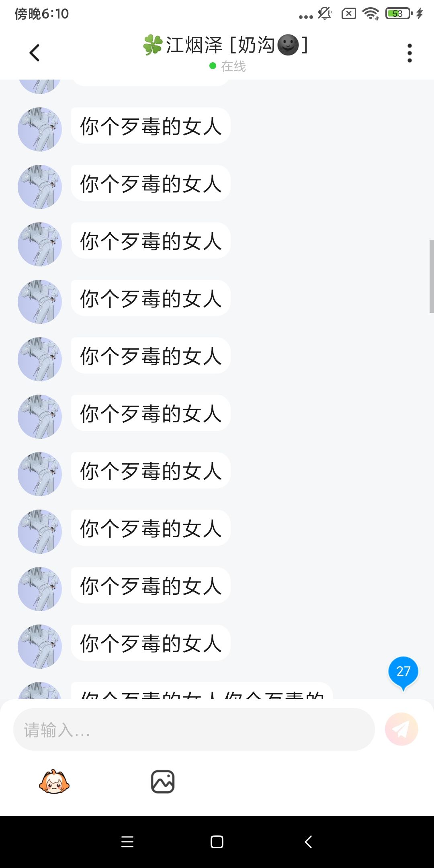Tap the back arrow in chat header
This screenshot has height=868, width=434.
(x=35, y=53)
